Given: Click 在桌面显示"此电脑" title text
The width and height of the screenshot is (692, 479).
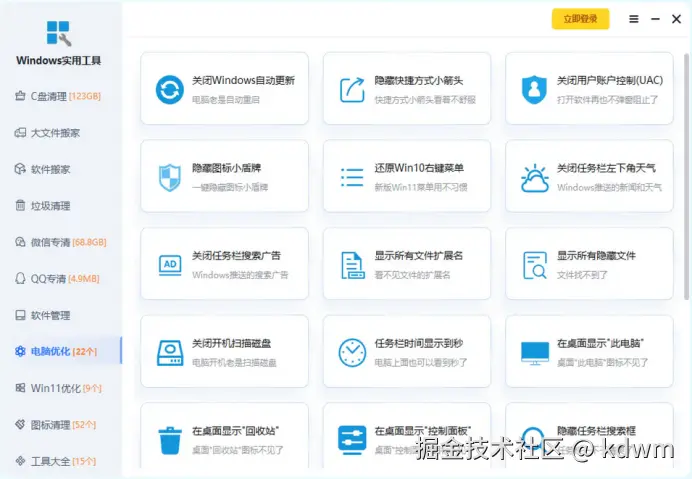Looking at the screenshot, I should pyautogui.click(x=600, y=343).
